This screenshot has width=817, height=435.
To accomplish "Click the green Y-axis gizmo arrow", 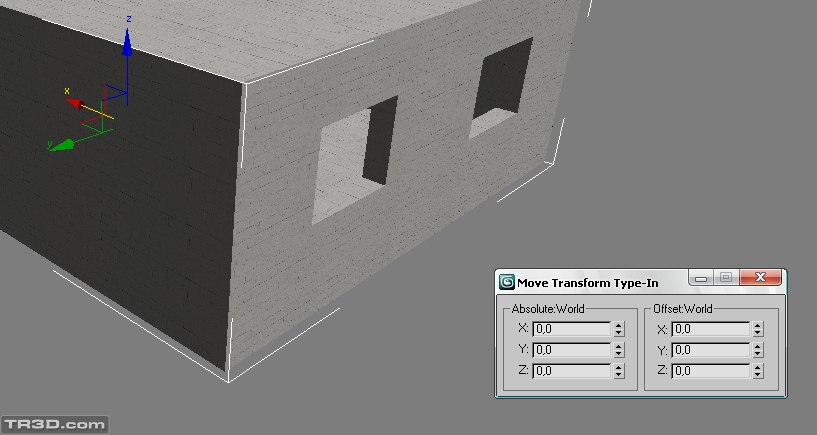I will click(x=59, y=145).
